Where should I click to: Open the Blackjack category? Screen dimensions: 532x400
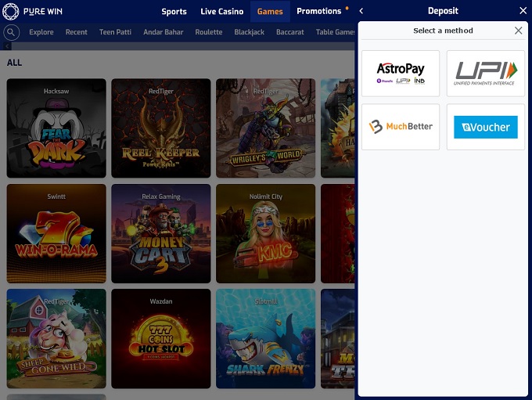[250, 32]
